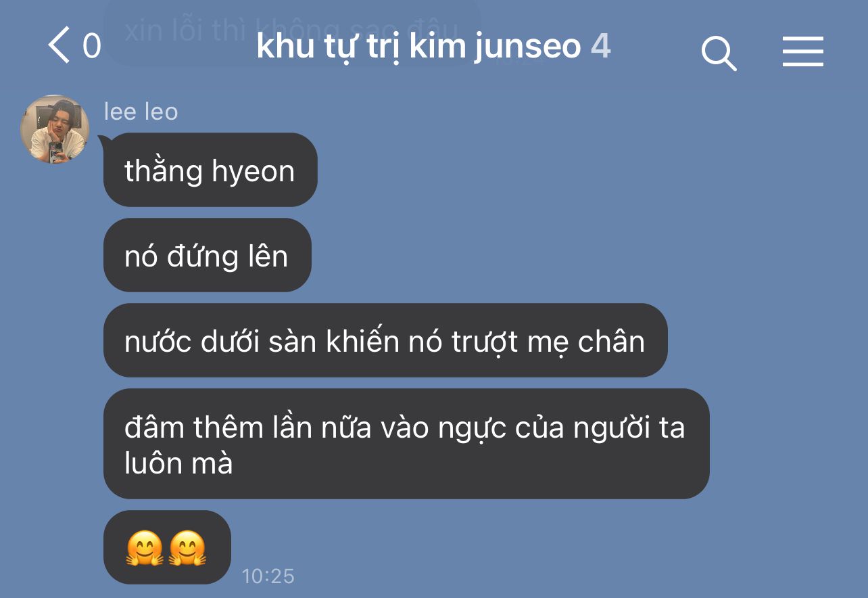
Task: Select the emoji-only message bubble
Action: (167, 547)
